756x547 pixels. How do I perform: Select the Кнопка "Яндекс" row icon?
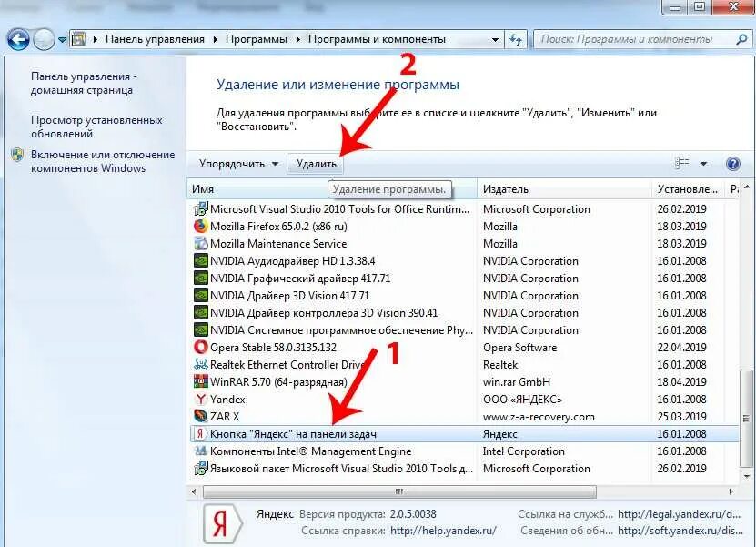(x=200, y=433)
